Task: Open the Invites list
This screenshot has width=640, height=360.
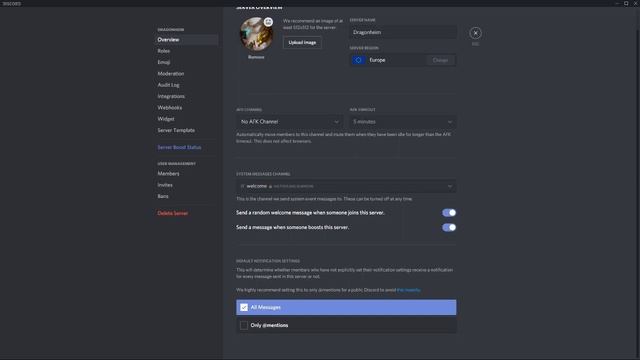Action: coord(165,185)
